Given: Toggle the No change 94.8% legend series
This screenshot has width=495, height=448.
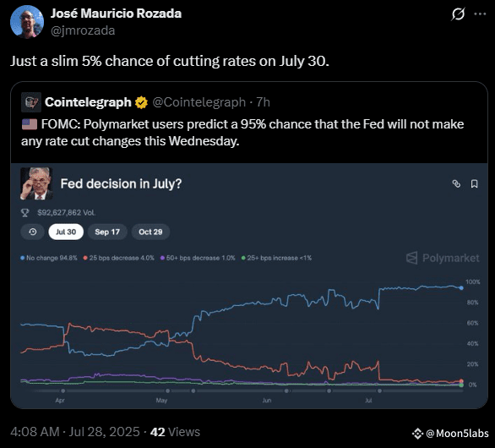Looking at the screenshot, I should pyautogui.click(x=49, y=258).
